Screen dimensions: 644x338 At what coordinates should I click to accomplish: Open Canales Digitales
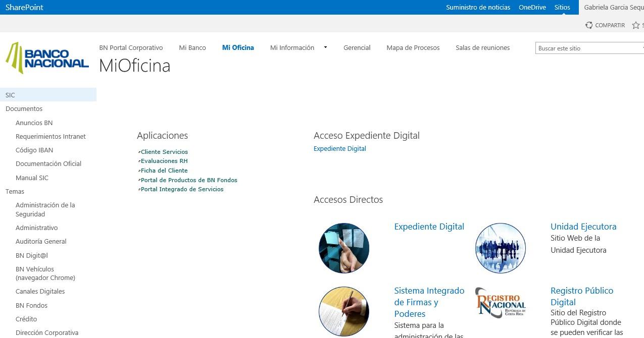[40, 291]
